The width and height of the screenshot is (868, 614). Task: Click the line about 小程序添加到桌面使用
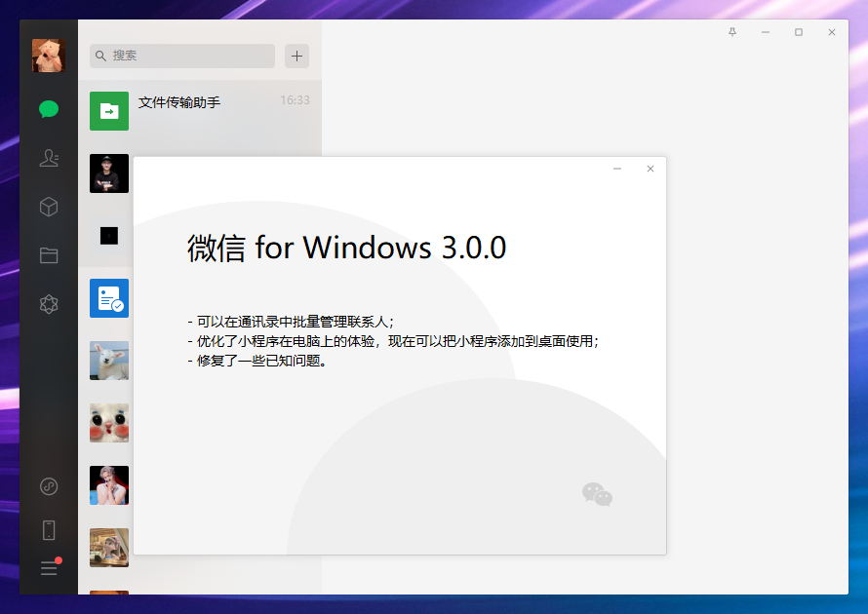click(x=393, y=341)
